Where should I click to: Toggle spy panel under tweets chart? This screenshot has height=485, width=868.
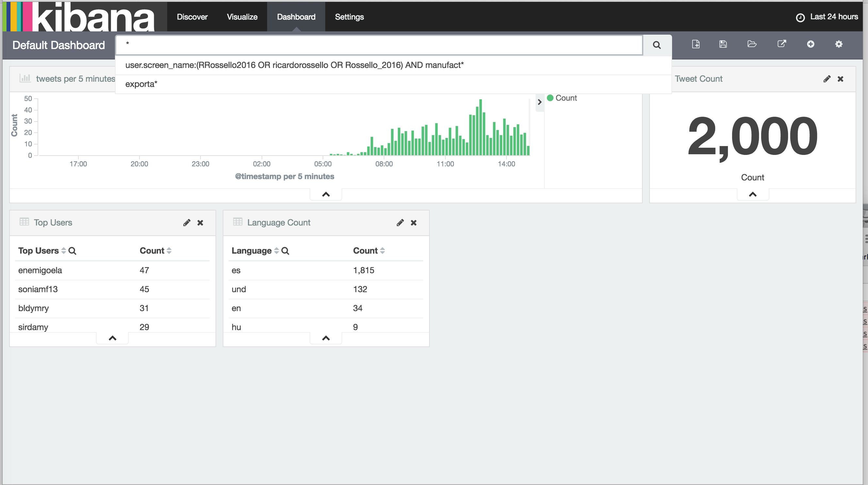(x=326, y=194)
